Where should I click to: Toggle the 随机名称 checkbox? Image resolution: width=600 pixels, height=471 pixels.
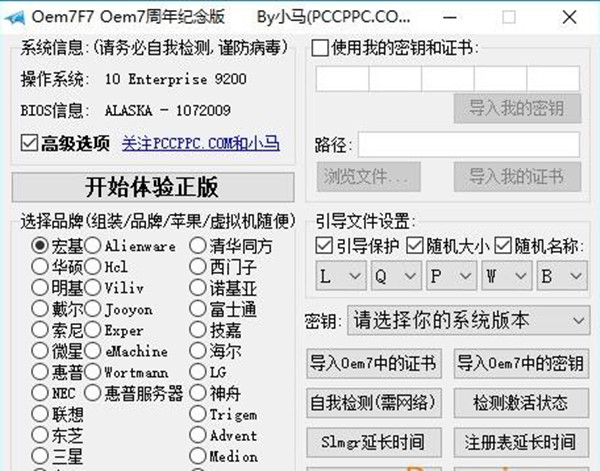503,246
